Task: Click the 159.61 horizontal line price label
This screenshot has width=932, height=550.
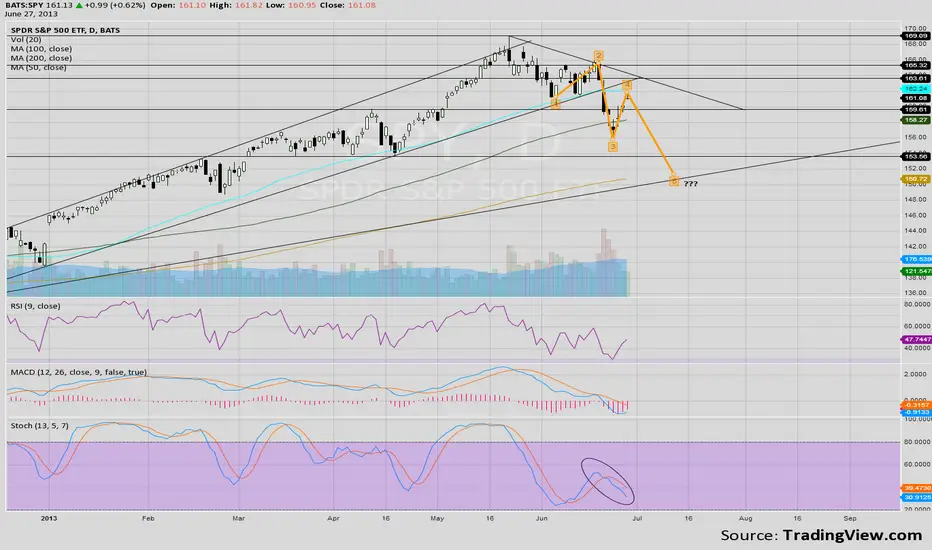Action: [x=916, y=109]
